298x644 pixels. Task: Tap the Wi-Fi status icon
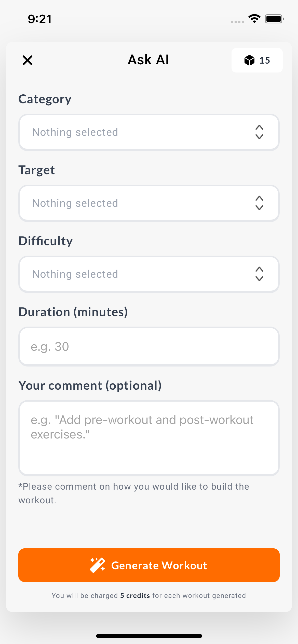[x=254, y=19]
